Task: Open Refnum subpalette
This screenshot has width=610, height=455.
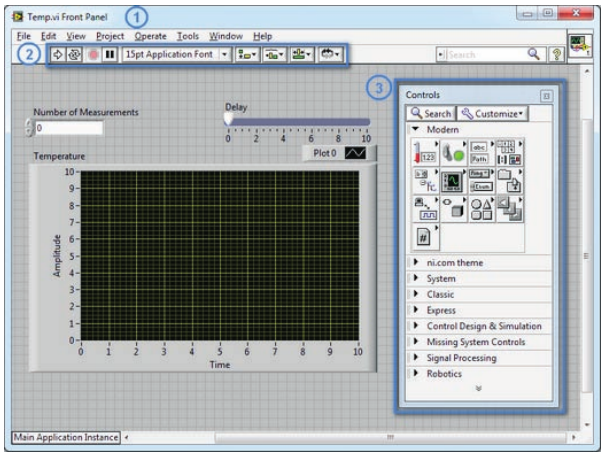Action: point(510,209)
